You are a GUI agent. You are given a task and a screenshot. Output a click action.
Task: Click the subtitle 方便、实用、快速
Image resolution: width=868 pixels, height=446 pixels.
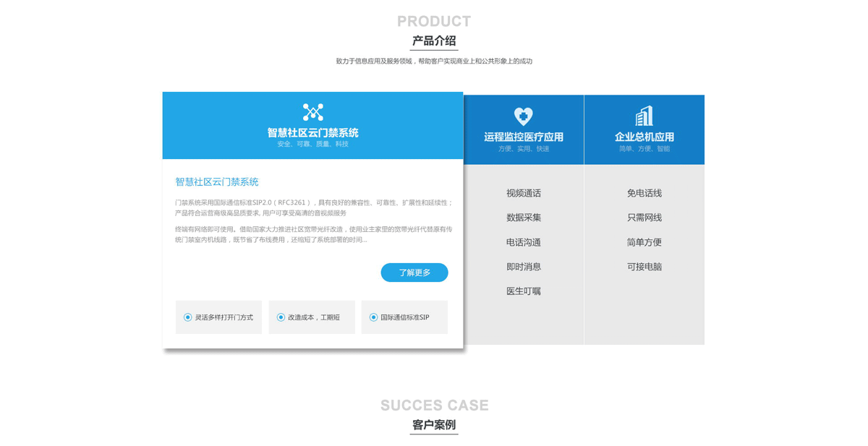(x=524, y=149)
